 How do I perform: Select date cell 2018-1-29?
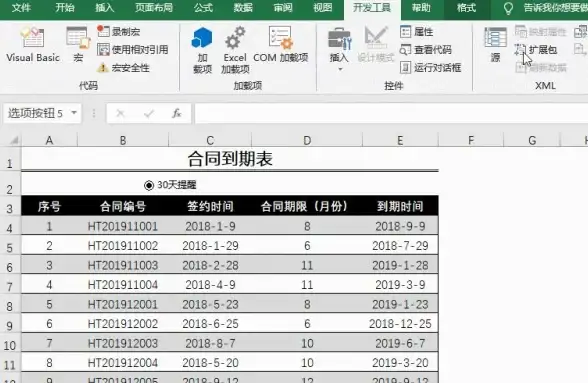pyautogui.click(x=210, y=246)
